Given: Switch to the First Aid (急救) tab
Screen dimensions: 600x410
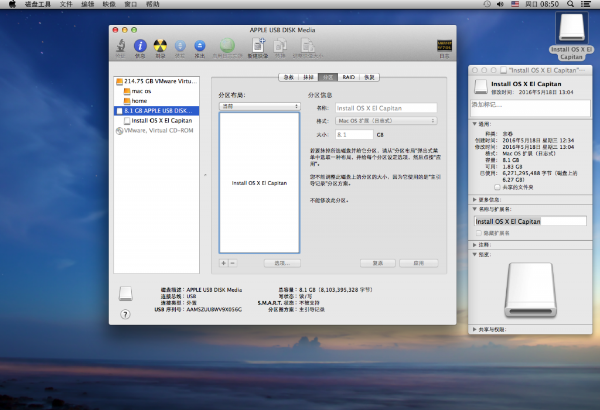Looking at the screenshot, I should [289, 77].
